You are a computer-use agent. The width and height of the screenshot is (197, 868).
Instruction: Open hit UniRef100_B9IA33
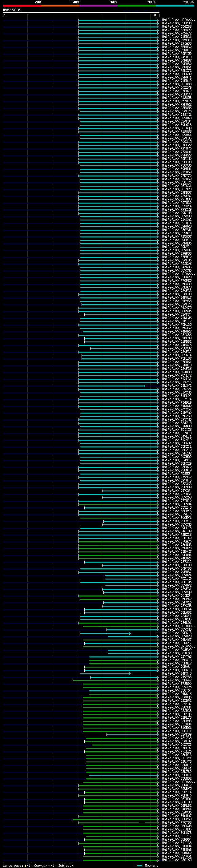click(x=176, y=43)
